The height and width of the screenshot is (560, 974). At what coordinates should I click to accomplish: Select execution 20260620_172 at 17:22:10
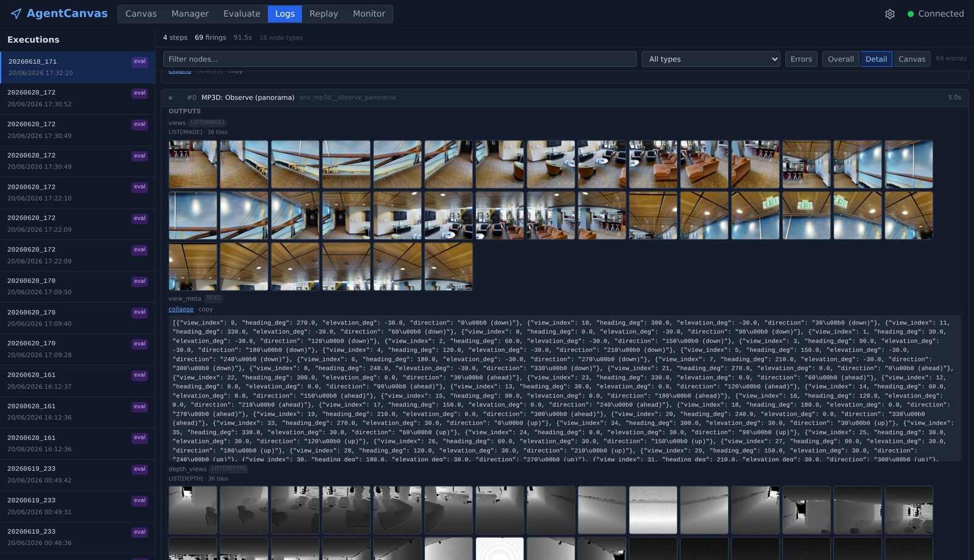coord(77,192)
